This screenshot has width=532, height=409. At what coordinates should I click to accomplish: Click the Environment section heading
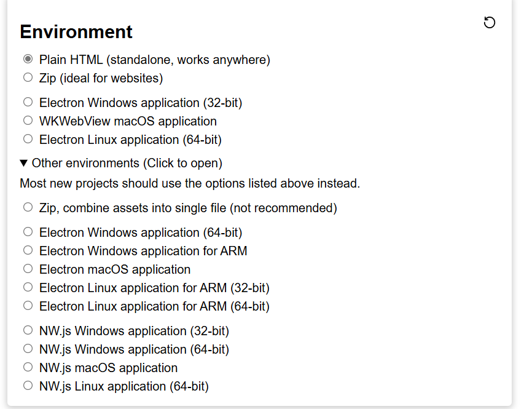coord(76,32)
